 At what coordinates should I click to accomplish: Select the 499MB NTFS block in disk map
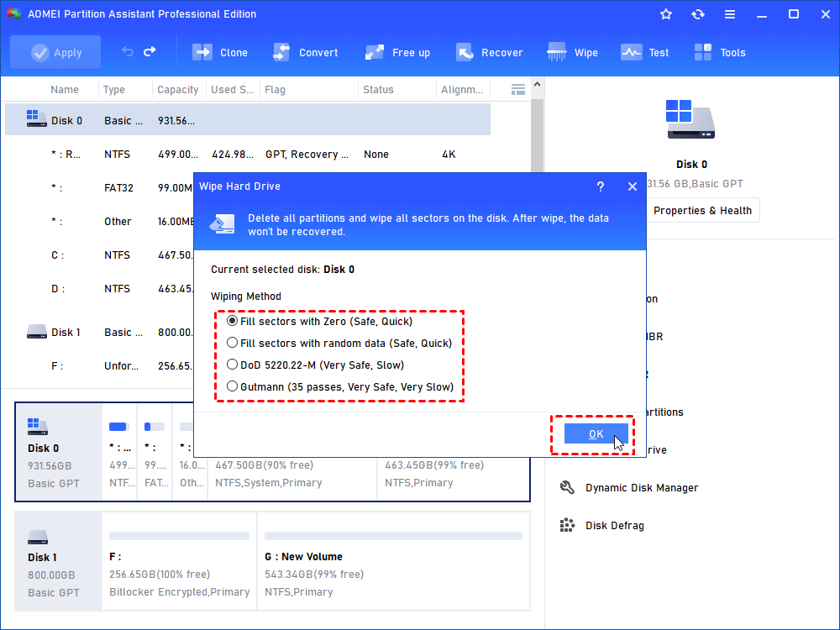point(119,452)
